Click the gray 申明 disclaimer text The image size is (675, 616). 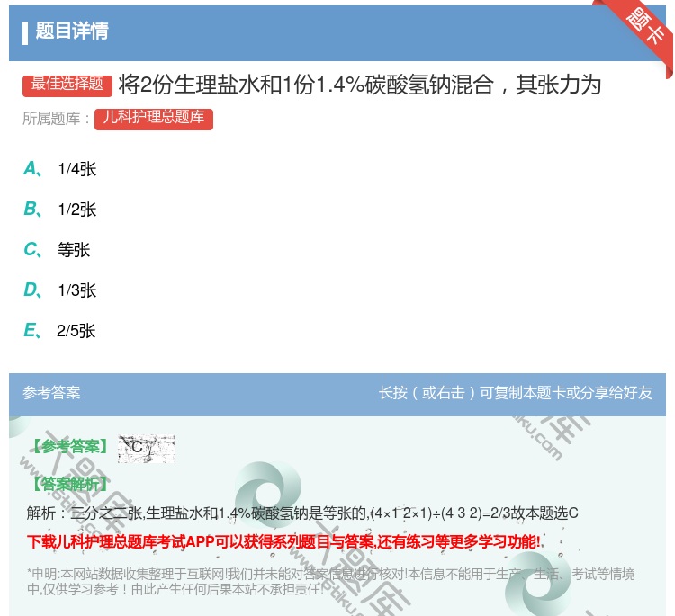click(330, 582)
